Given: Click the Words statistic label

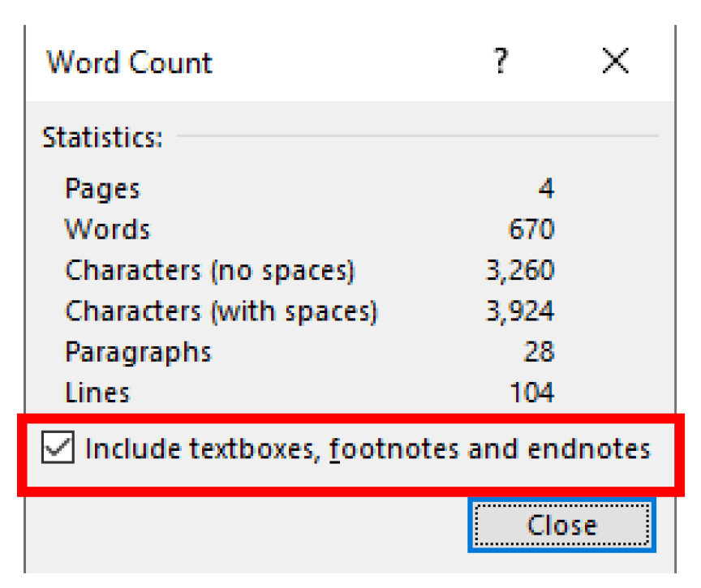Looking at the screenshot, I should point(107,230).
